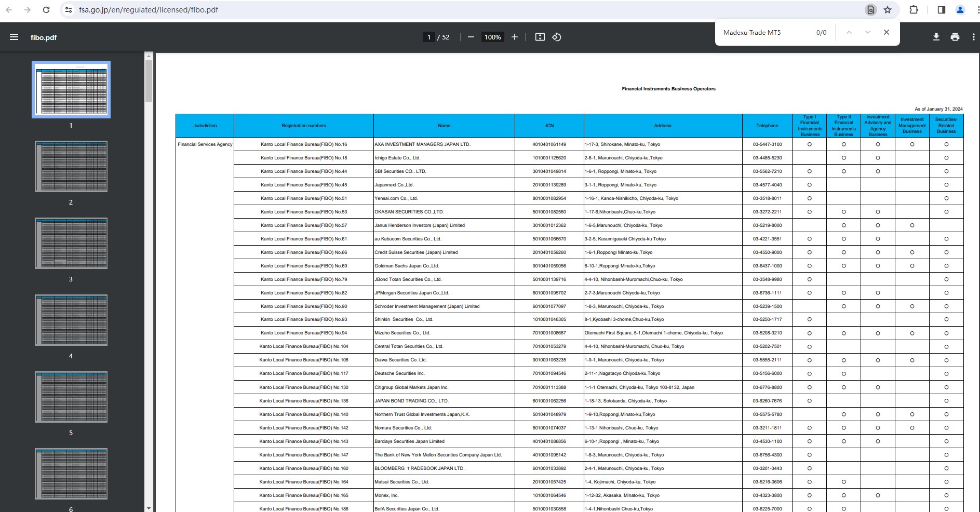Open the Extensions puzzle menu
This screenshot has width=980, height=512.
[x=914, y=10]
